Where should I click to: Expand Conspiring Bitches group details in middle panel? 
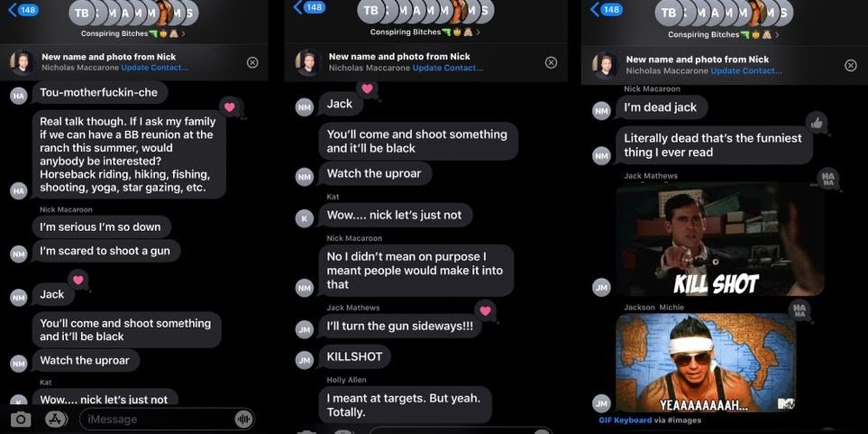(425, 32)
